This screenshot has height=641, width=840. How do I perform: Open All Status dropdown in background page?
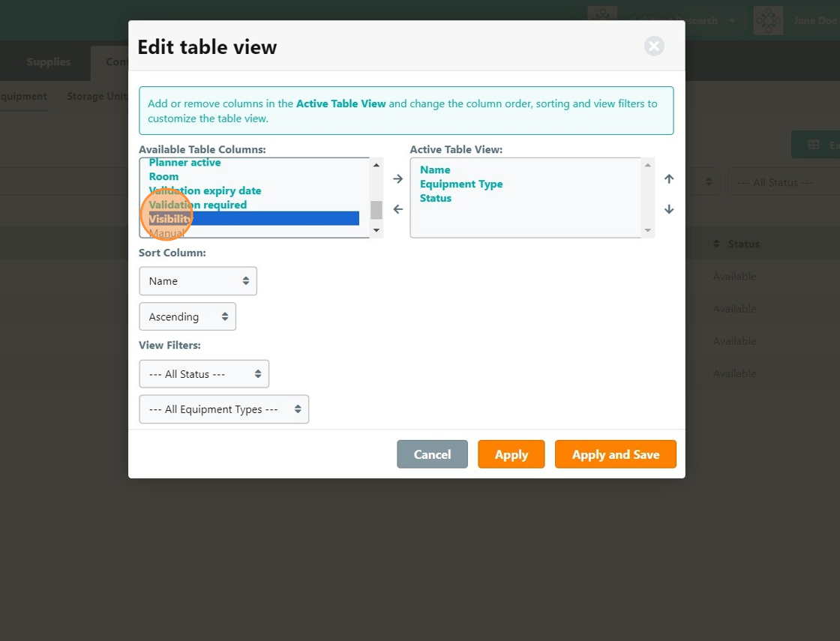click(x=783, y=183)
